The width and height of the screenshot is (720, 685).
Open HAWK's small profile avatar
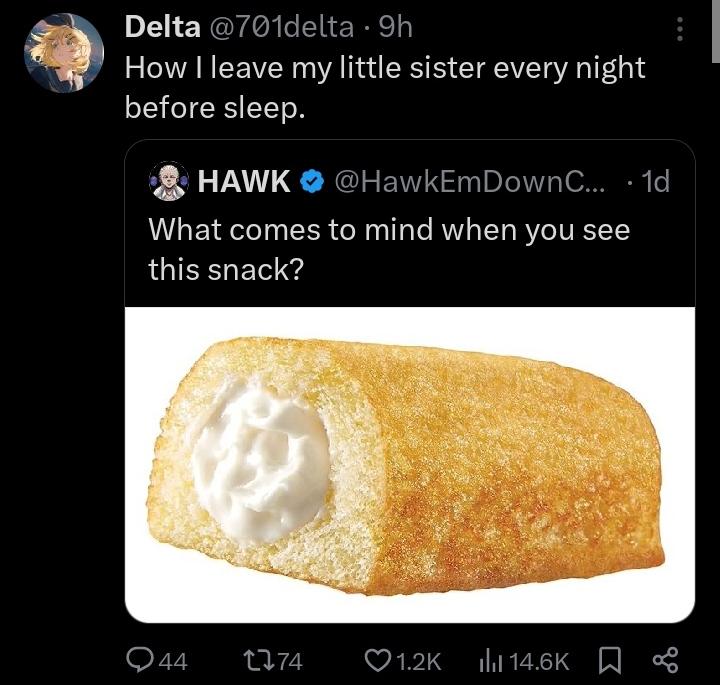tap(168, 182)
